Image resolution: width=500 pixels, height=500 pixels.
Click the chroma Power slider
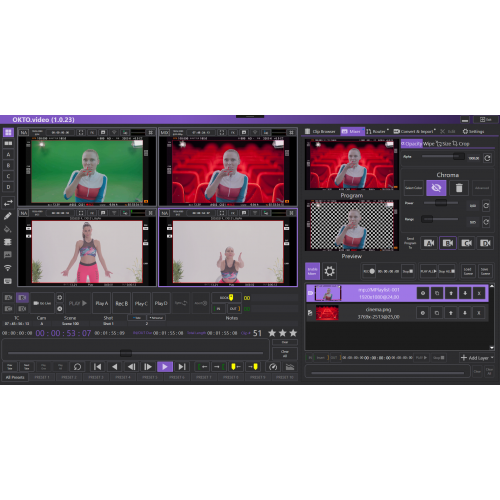(441, 202)
